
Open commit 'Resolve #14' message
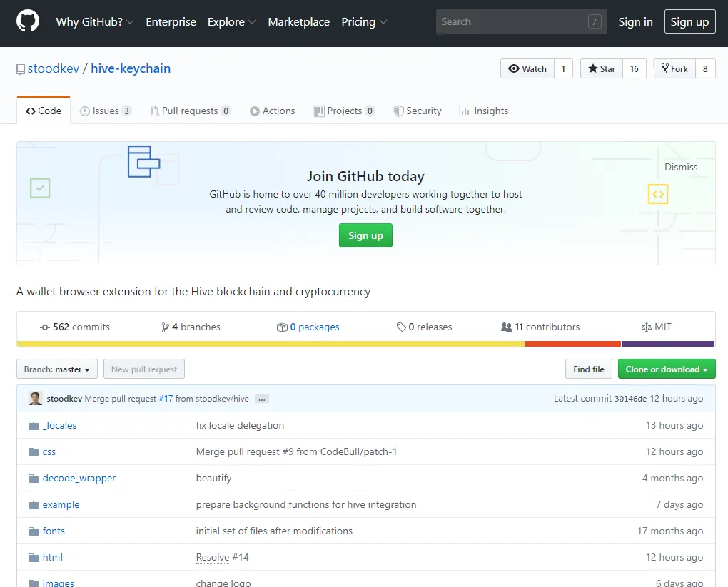223,557
